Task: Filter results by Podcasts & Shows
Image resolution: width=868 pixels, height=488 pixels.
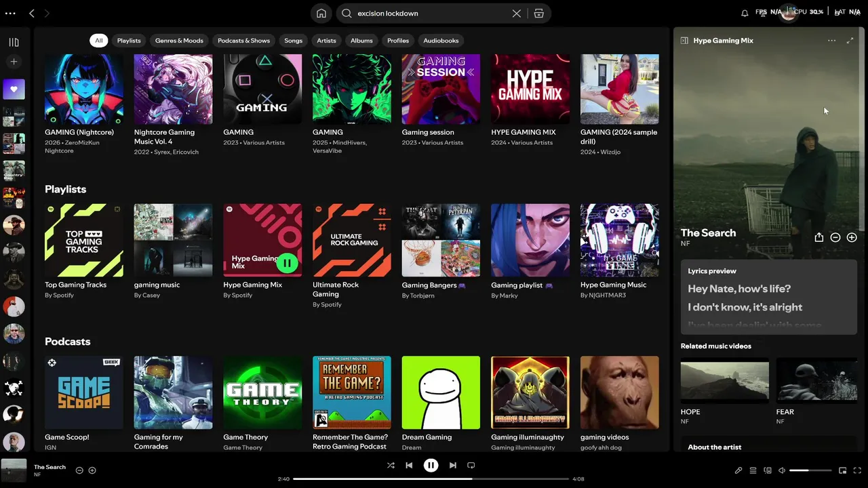Action: click(244, 41)
